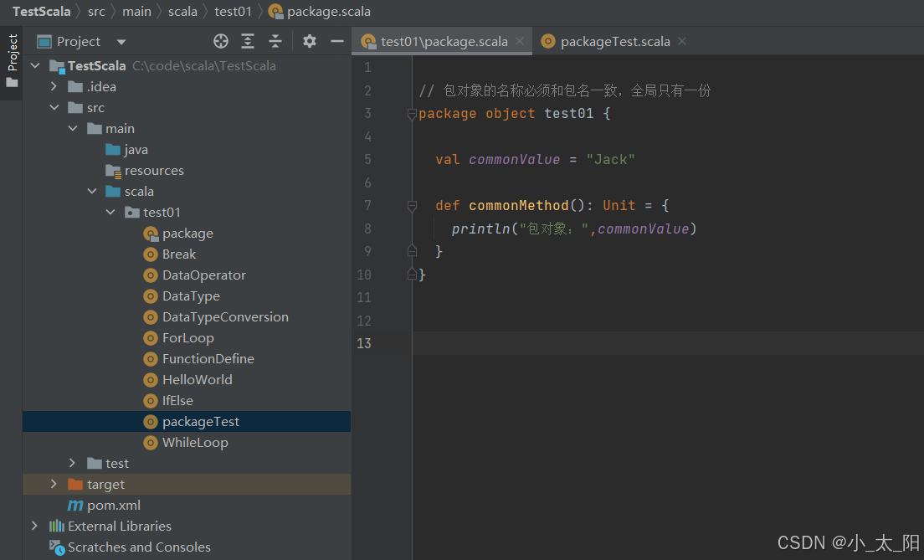Close the packageTest.scala tab
Screen dimensions: 924x560
(682, 41)
